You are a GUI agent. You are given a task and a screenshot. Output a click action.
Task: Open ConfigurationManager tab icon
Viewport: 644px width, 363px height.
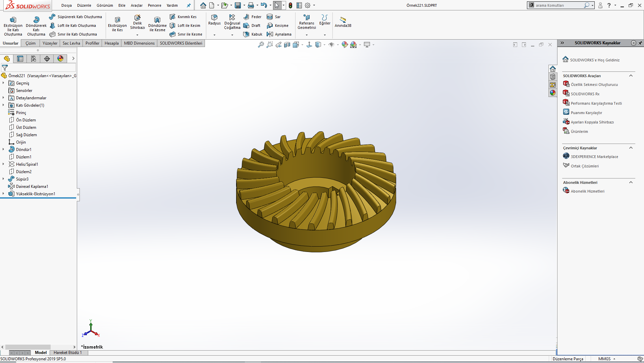34,59
